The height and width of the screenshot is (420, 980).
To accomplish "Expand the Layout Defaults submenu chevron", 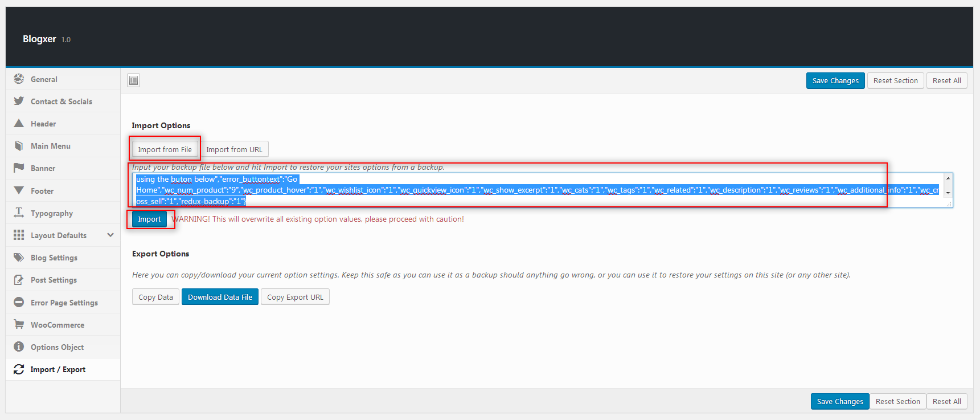I will [110, 235].
